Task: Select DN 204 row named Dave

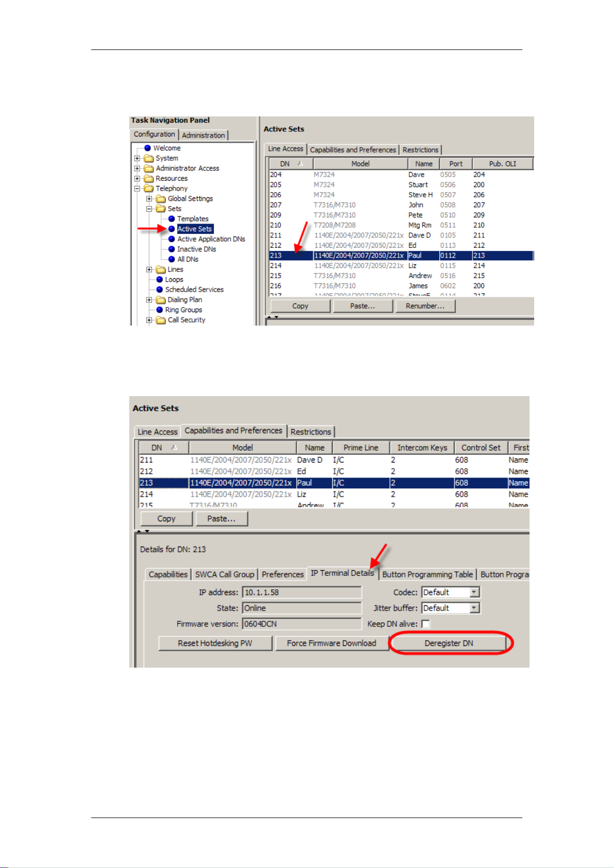Action: [401, 175]
